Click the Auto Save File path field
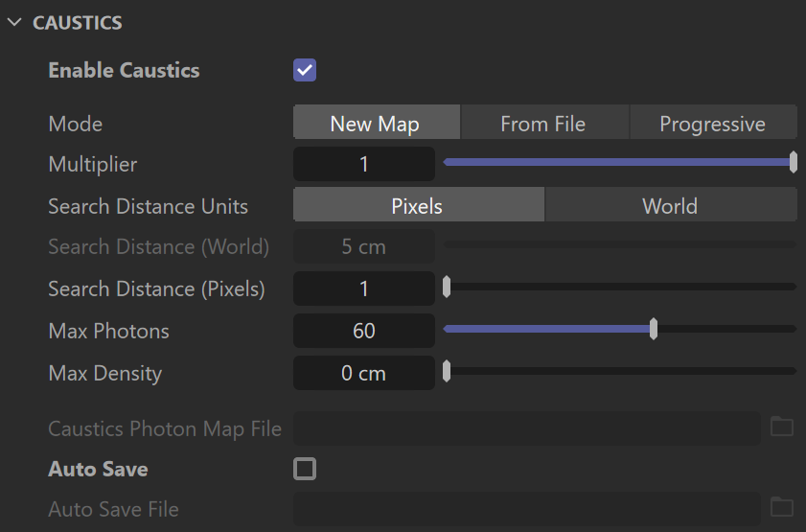The height and width of the screenshot is (532, 806). [x=526, y=509]
